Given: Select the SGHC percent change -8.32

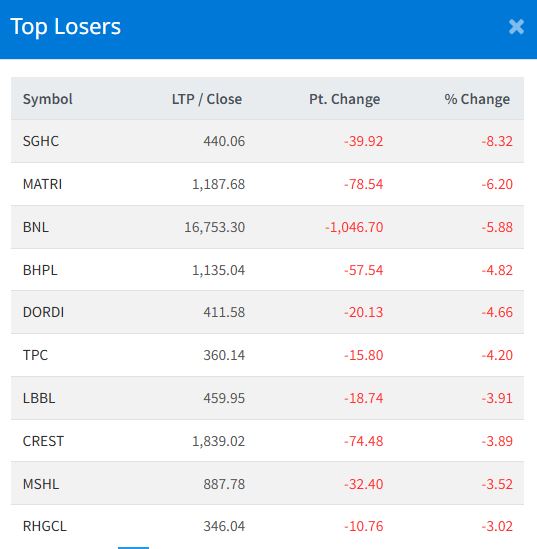Looking at the screenshot, I should (x=497, y=141).
